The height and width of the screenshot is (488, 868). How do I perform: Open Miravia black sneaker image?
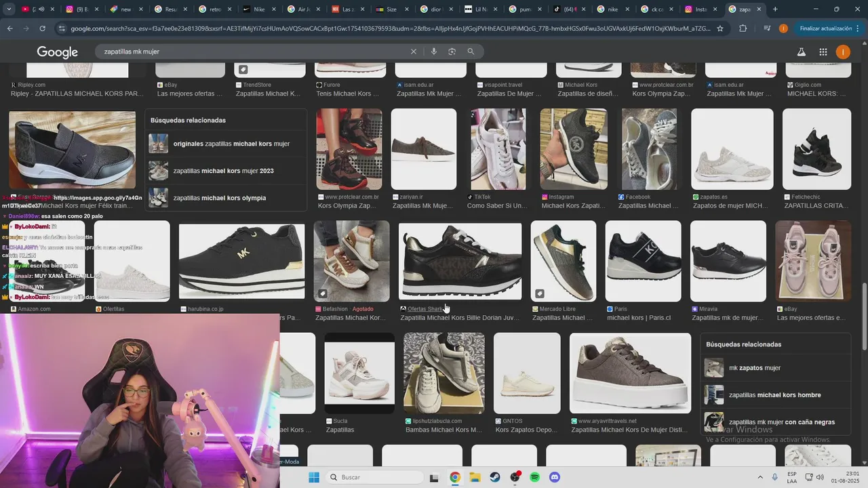click(x=728, y=261)
